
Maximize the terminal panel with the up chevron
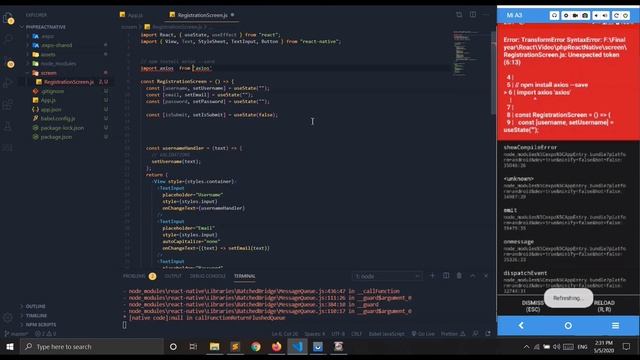(x=472, y=276)
